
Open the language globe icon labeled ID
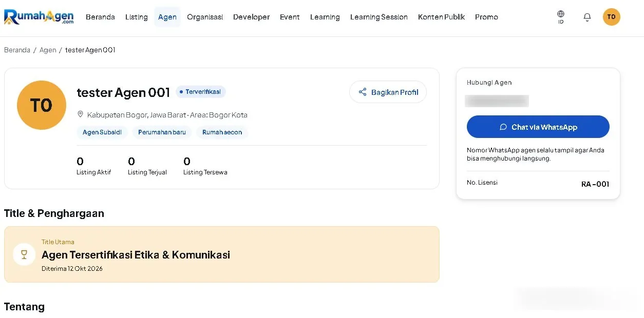coord(561,17)
